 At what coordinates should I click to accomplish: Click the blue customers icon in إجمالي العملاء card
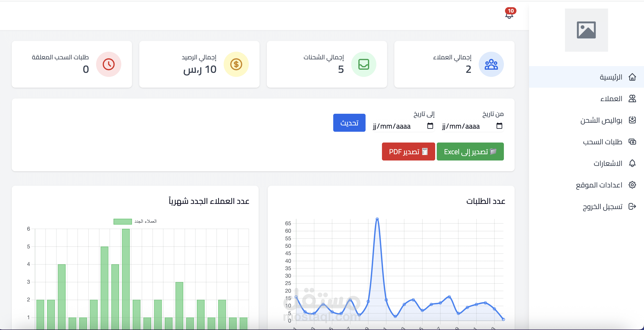pyautogui.click(x=491, y=64)
